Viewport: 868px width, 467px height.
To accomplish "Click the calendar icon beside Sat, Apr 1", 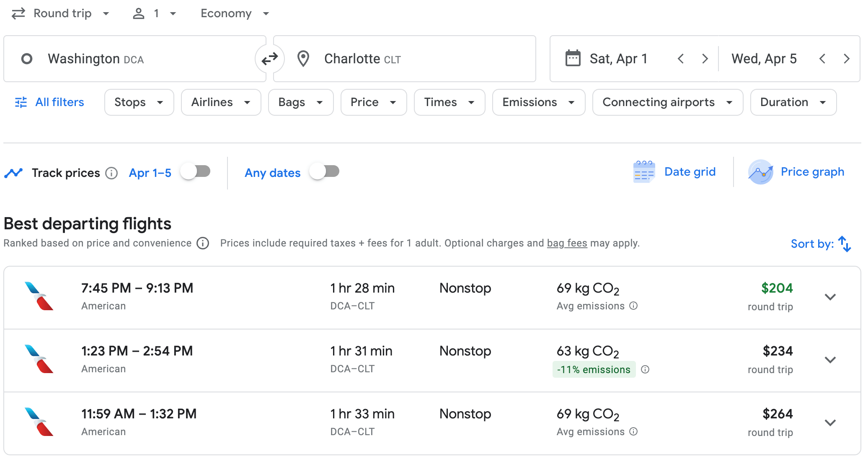I will click(x=573, y=58).
